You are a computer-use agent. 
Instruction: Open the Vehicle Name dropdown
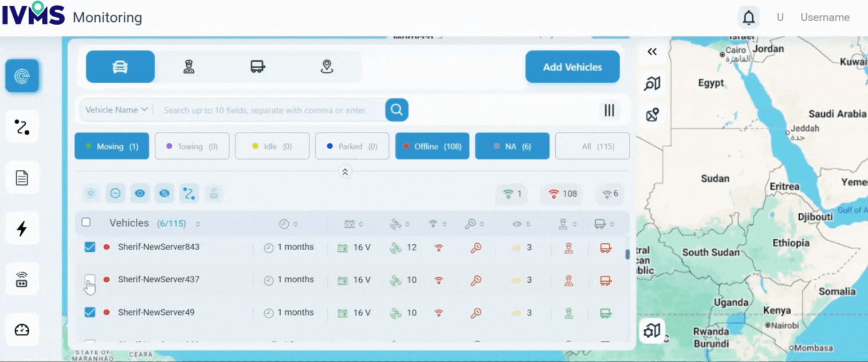click(x=117, y=110)
